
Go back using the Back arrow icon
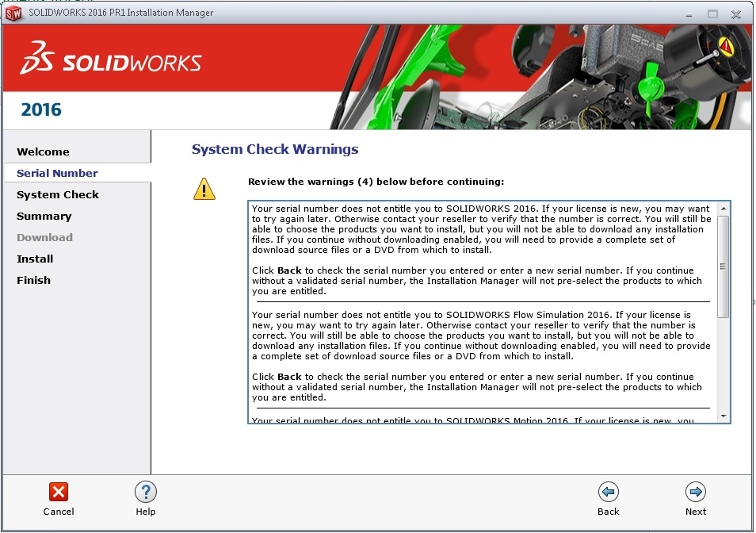[609, 492]
